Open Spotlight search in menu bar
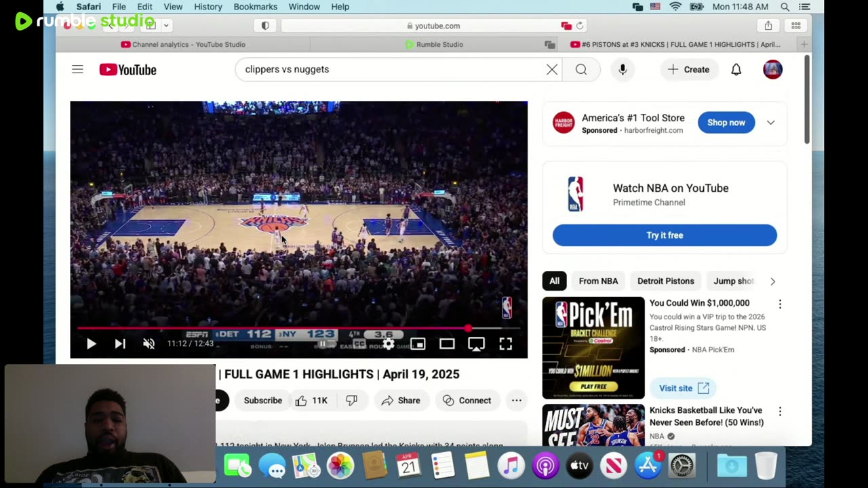 click(785, 7)
